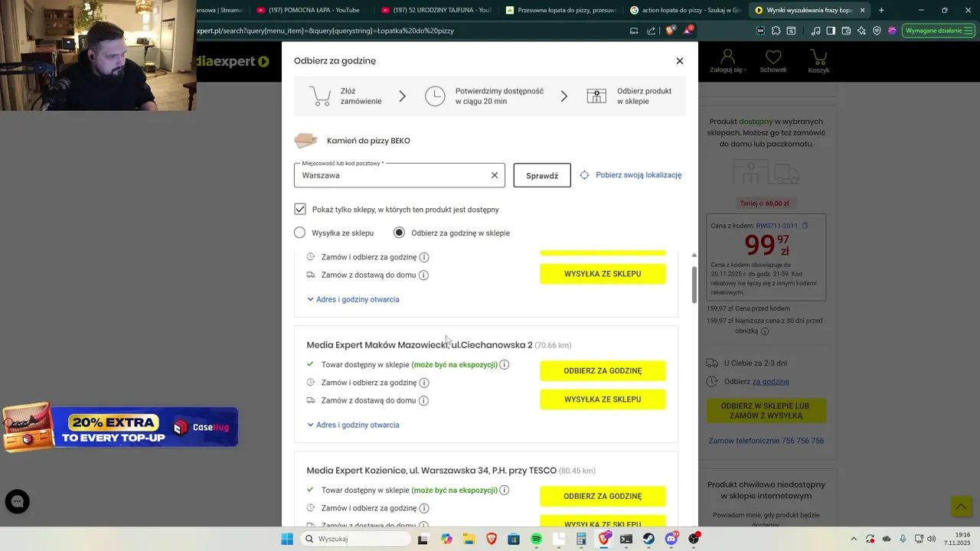Toggle the browser sidebar panel icon
980x551 pixels.
(831, 31)
